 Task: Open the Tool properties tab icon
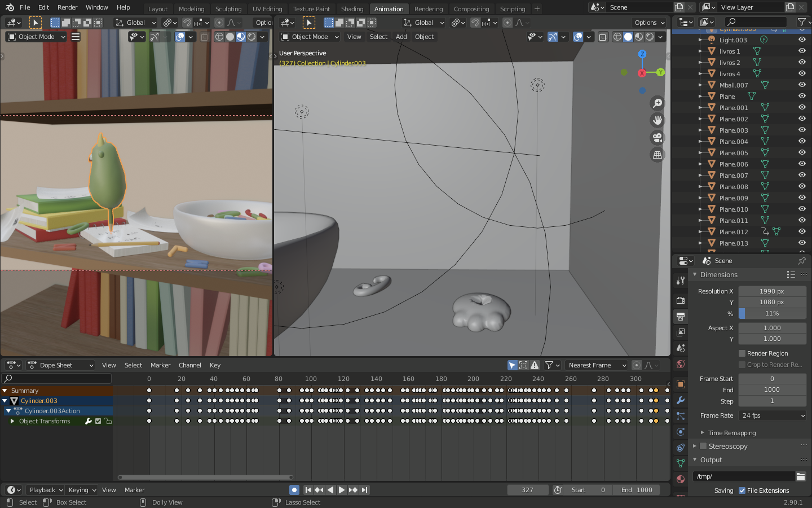pos(681,281)
